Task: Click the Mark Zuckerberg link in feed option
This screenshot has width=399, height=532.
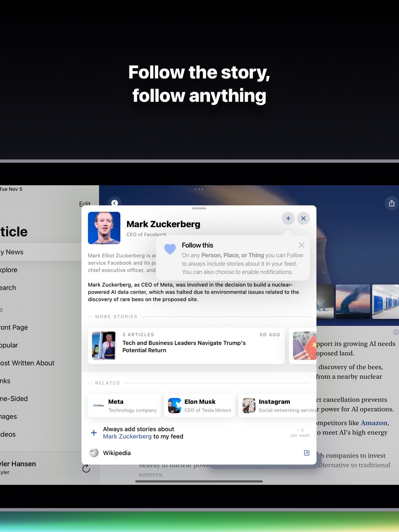Action: (x=127, y=436)
